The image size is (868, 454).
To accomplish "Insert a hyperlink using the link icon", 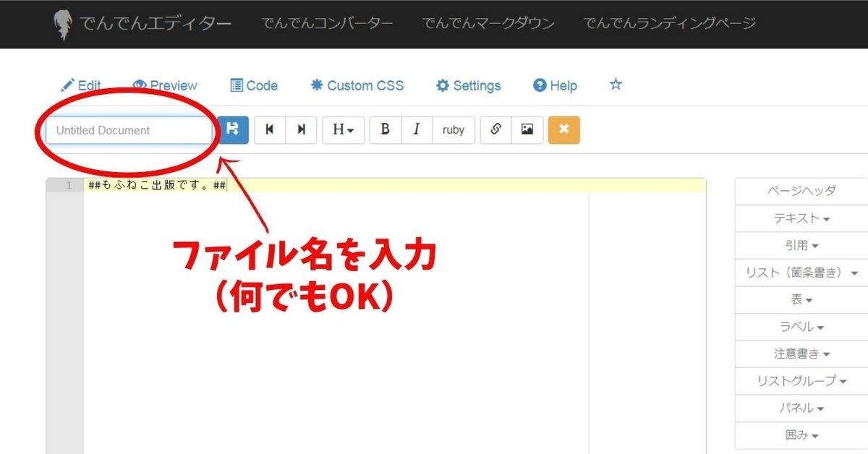I will (x=496, y=130).
